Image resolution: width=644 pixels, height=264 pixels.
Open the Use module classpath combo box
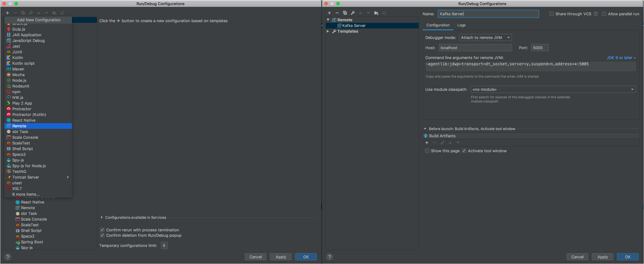pos(553,89)
